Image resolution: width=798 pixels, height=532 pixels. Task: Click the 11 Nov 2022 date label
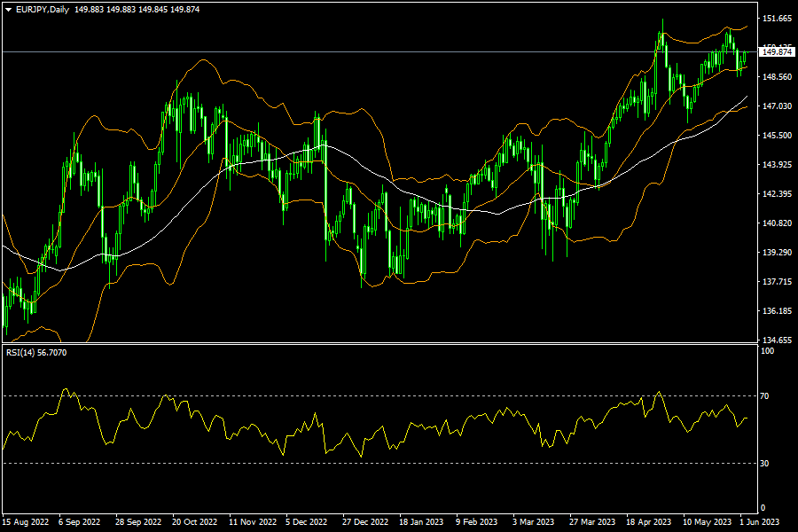[x=253, y=522]
